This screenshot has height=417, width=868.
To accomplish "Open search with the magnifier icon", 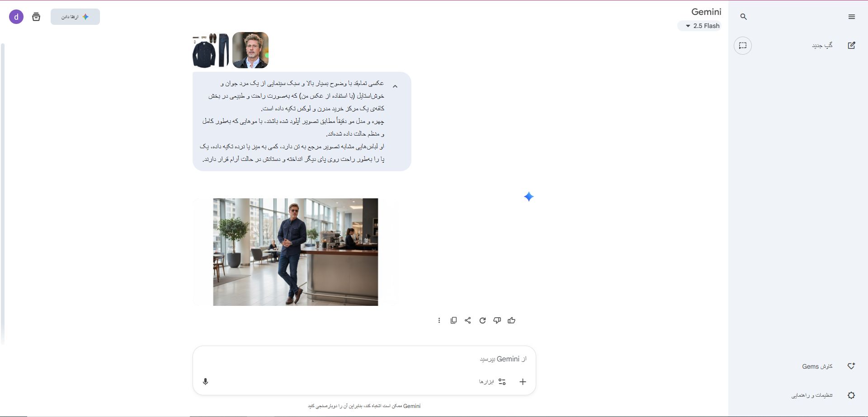I will (744, 17).
